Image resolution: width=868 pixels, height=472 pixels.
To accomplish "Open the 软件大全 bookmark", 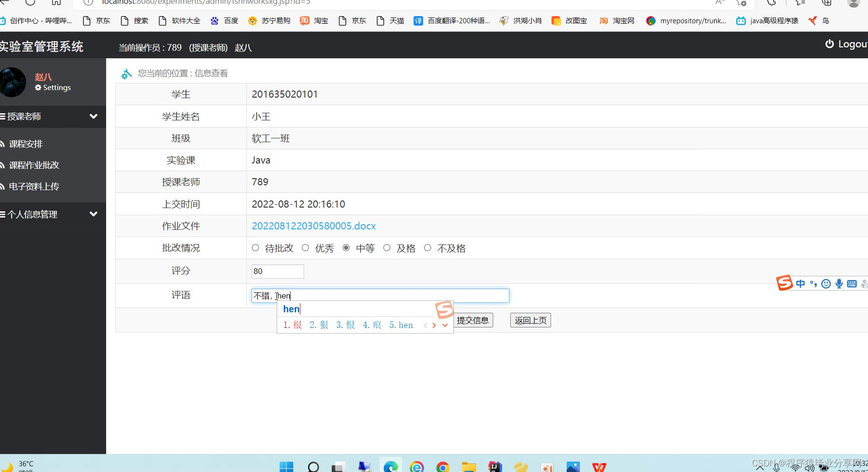I will click(x=180, y=21).
